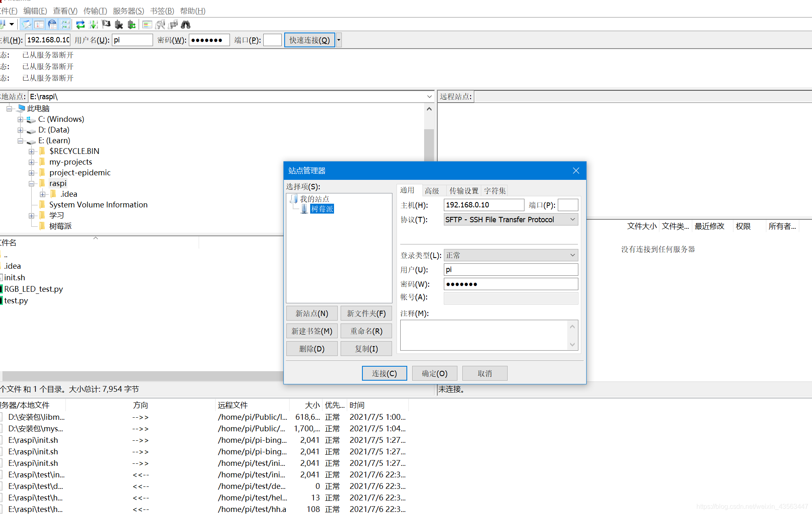Switch to the 传输设置 tab

(x=464, y=191)
